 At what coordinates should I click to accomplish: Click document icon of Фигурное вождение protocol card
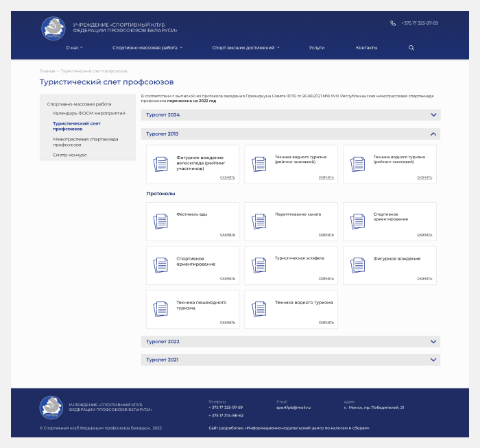357,265
